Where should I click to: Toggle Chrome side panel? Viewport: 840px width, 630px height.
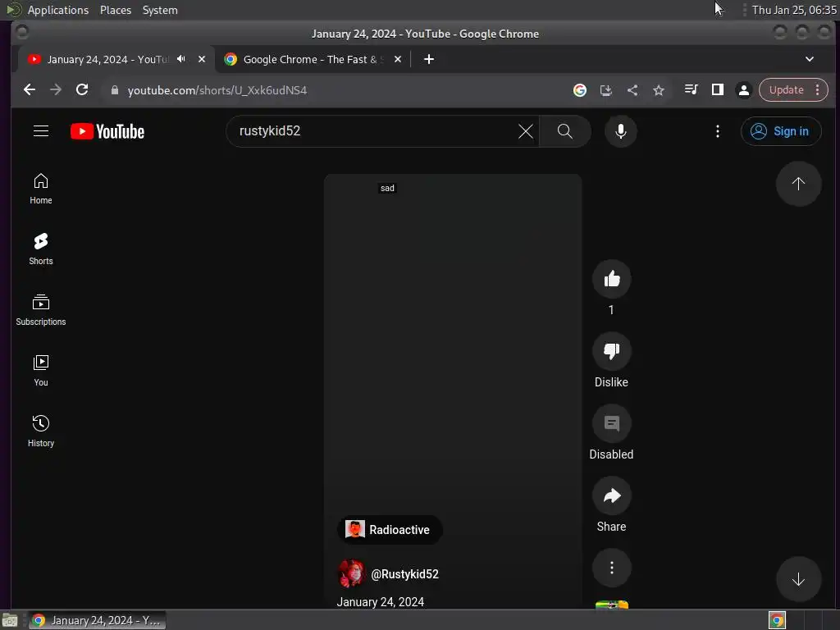[x=717, y=89]
